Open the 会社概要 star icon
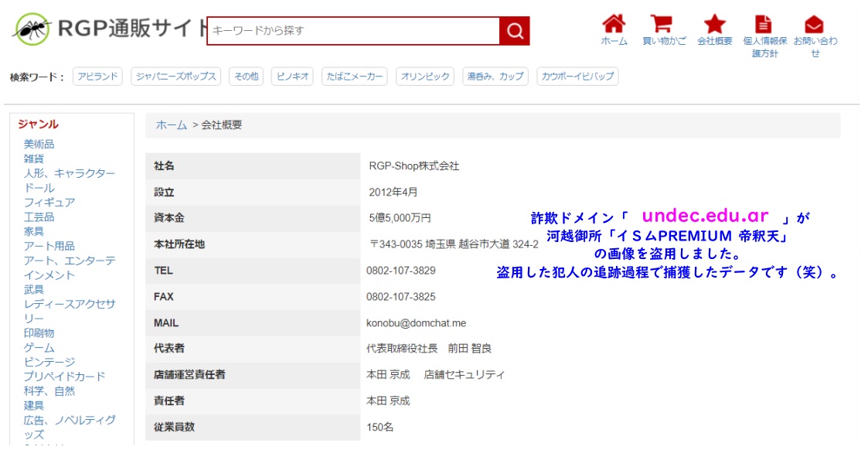Image resolution: width=868 pixels, height=450 pixels. click(715, 24)
